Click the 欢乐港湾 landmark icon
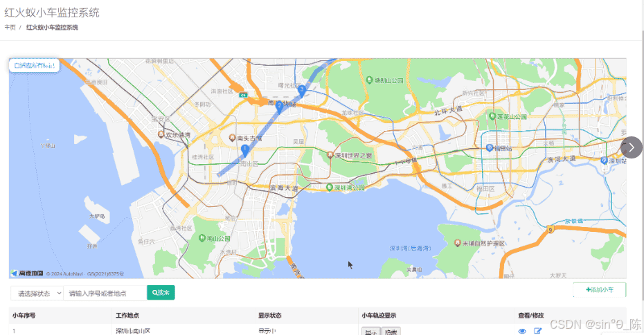This screenshot has height=335, width=644. 161,134
